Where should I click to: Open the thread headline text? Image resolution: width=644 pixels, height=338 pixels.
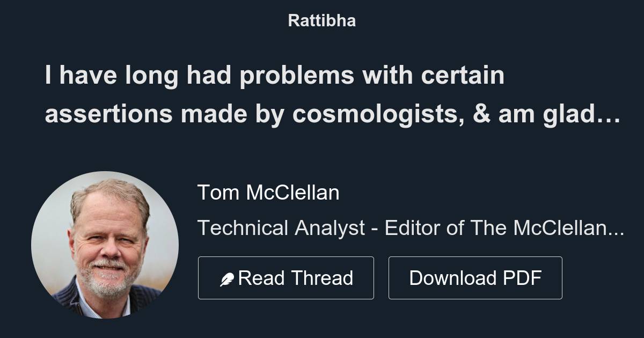point(332,95)
